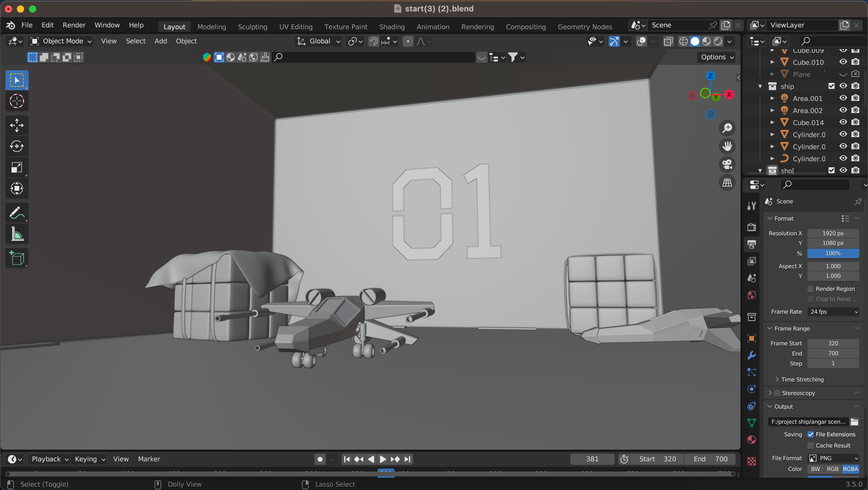Viewport: 868px width, 490px height.
Task: Click the resolution percentage 100% slider
Action: pyautogui.click(x=833, y=253)
